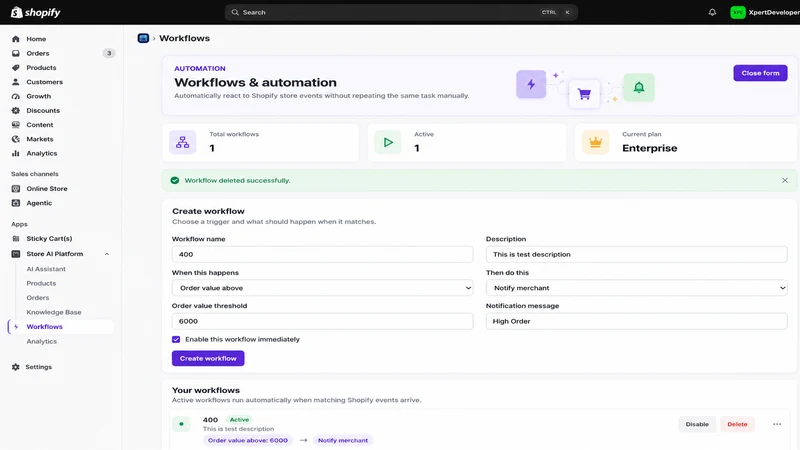Click the Description input field
Image resolution: width=800 pixels, height=450 pixels.
click(x=636, y=254)
